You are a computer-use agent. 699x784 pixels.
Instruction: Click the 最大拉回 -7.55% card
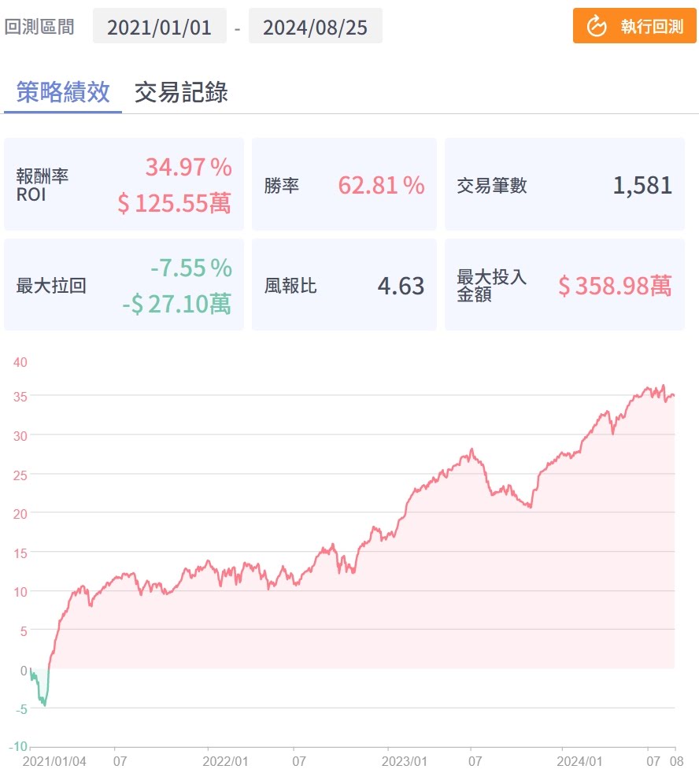[x=124, y=285]
